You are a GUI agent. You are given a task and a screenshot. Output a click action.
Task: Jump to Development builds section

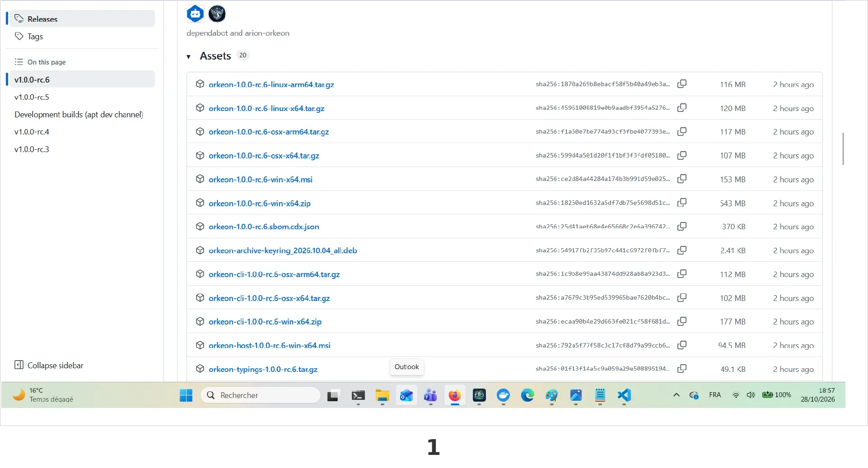79,114
